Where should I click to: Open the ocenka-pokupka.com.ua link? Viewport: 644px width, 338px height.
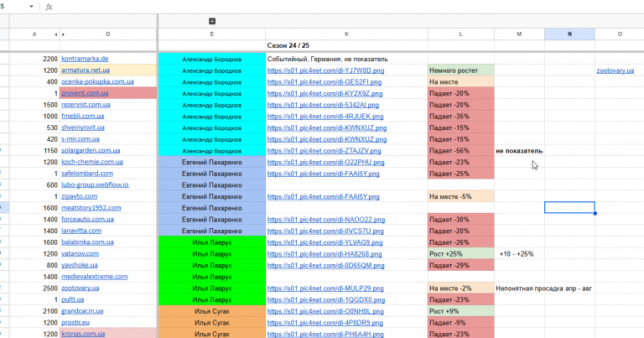[97, 81]
